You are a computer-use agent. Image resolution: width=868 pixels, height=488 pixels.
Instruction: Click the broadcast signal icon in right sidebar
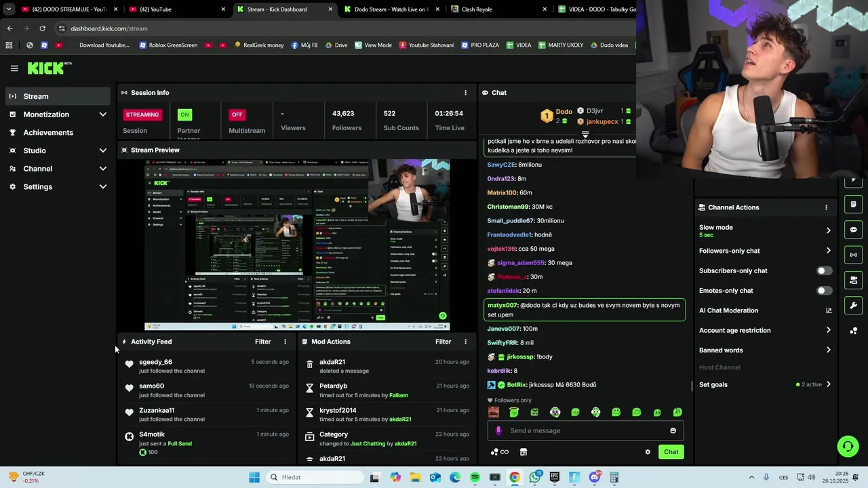click(x=853, y=255)
